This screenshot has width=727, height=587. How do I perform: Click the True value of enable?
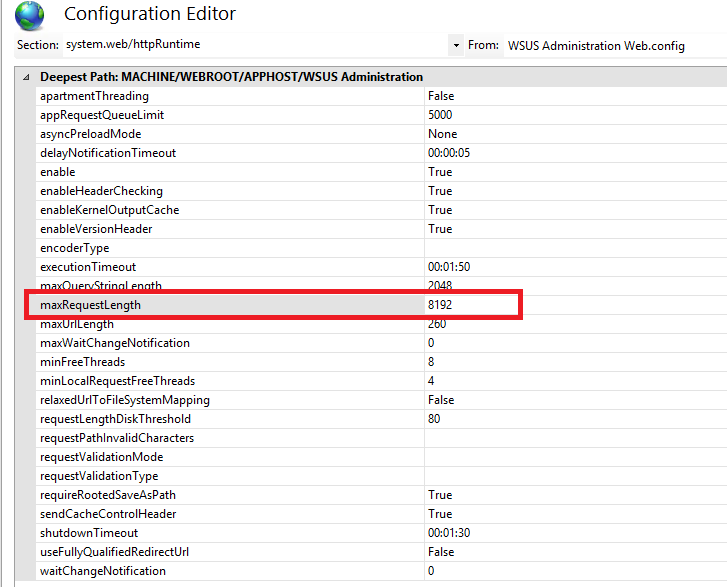pyautogui.click(x=440, y=172)
